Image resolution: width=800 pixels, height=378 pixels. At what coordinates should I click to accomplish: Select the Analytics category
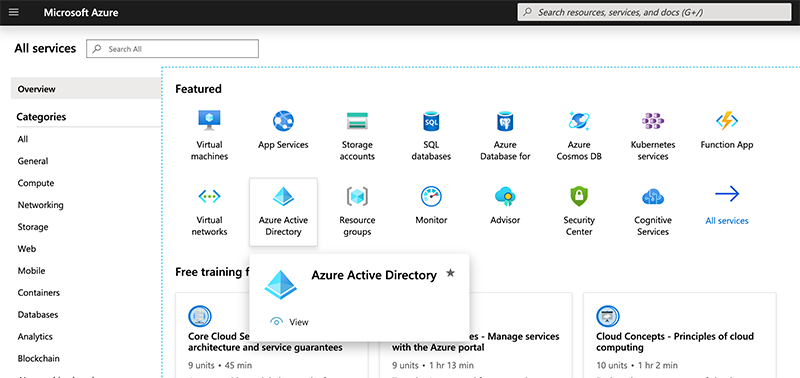tap(35, 337)
